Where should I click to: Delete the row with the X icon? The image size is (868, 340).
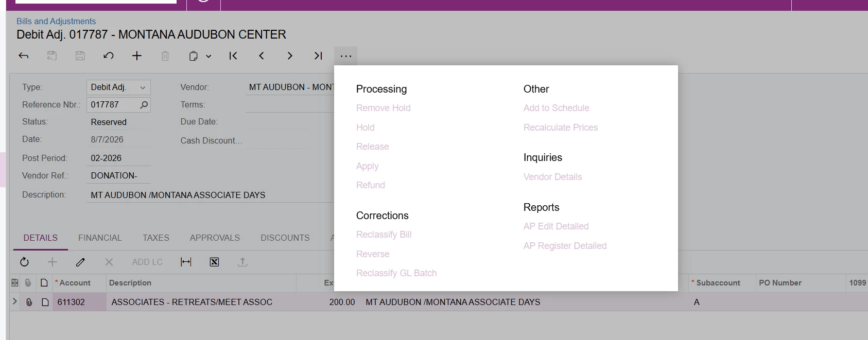point(109,262)
